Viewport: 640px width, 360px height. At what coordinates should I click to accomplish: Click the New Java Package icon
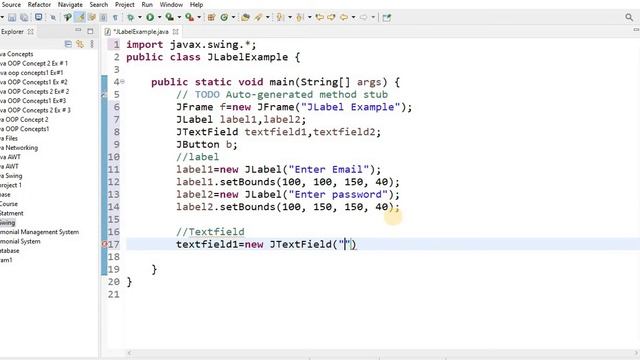pos(211,17)
